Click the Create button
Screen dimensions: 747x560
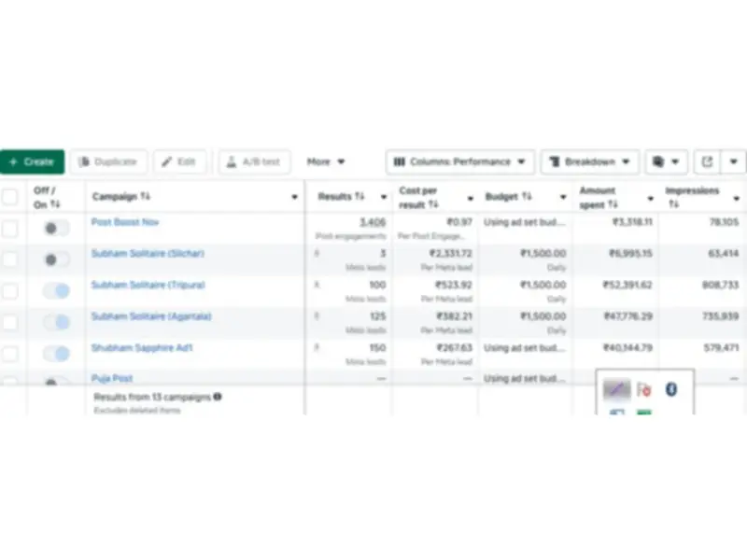click(x=32, y=161)
